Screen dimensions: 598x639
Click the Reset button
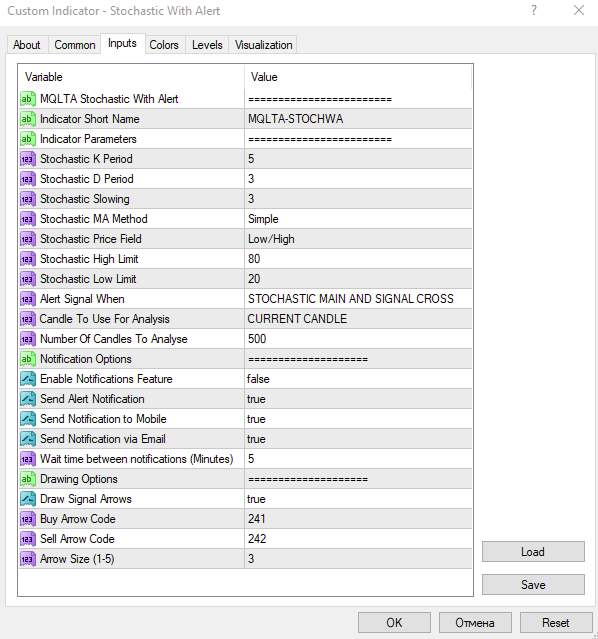(x=556, y=623)
